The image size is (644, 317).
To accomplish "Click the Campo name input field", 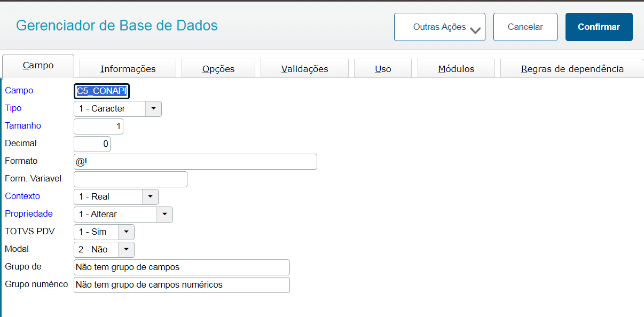I will coord(101,91).
